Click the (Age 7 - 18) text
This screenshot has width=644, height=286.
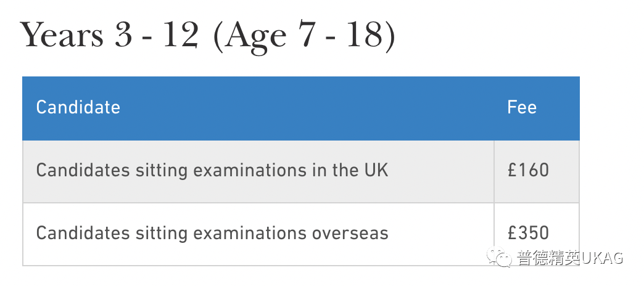coord(304,37)
